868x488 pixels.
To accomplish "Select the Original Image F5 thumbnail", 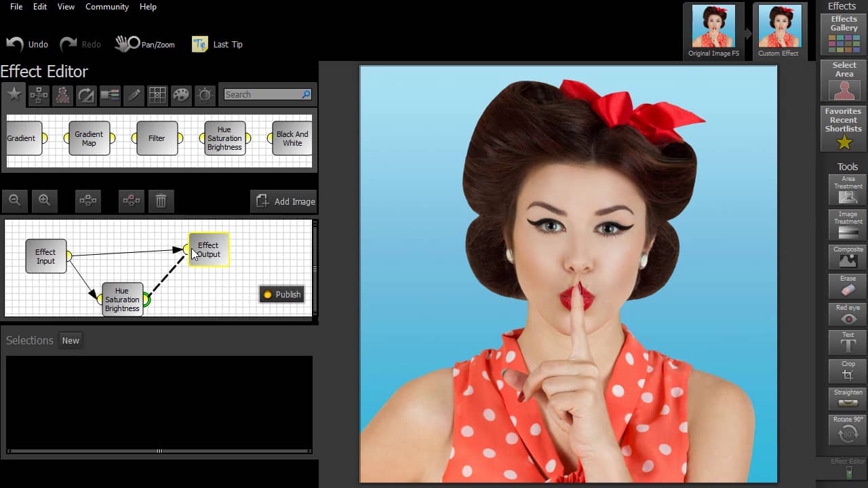I will pos(713,30).
